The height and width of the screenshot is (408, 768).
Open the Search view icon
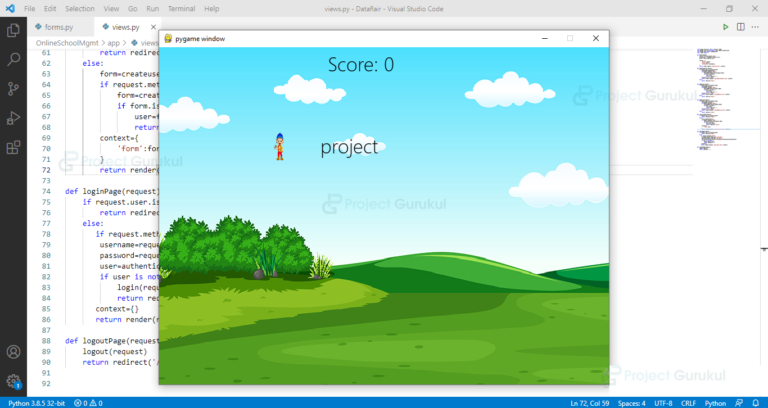(13, 60)
